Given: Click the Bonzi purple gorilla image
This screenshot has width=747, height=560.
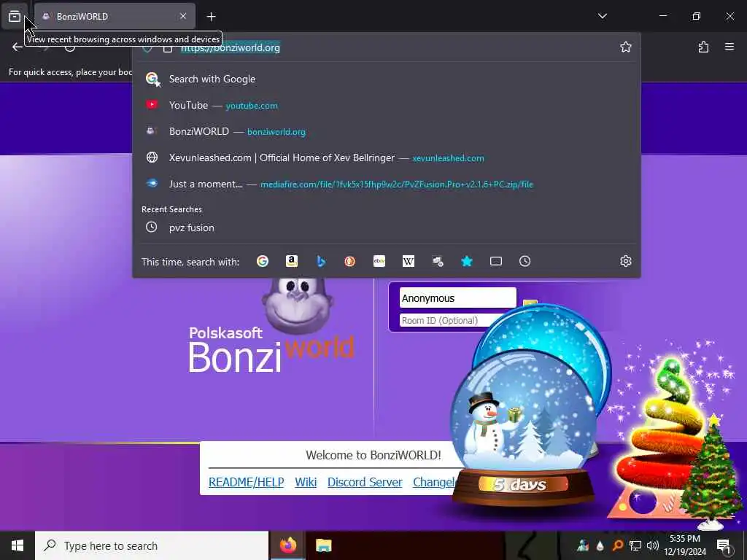Looking at the screenshot, I should (x=298, y=306).
